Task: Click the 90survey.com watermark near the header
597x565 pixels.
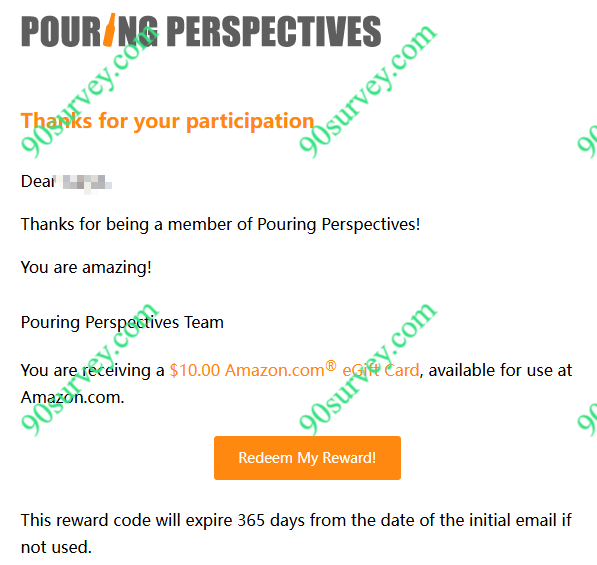Action: 89,91
